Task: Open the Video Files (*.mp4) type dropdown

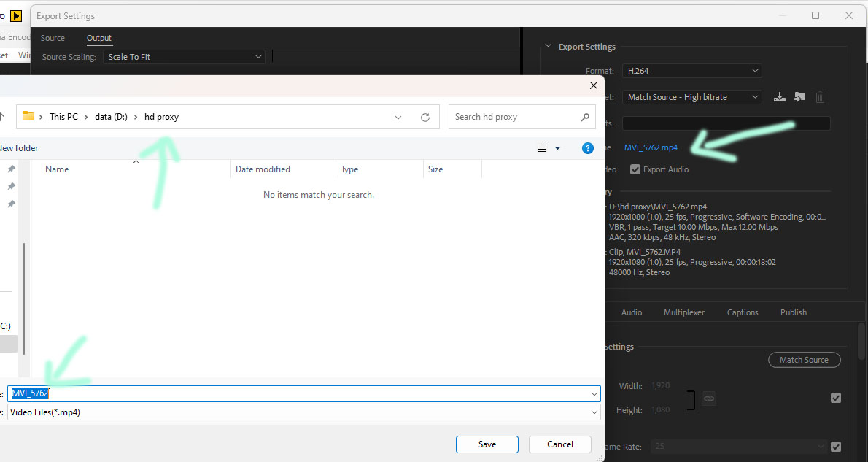Action: pos(303,412)
